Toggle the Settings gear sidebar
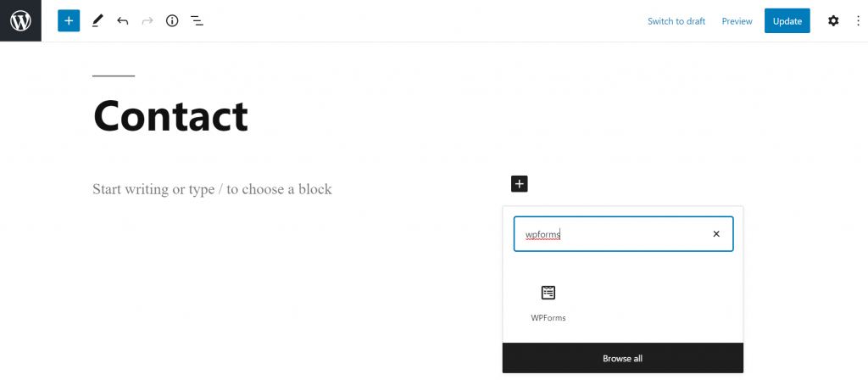The image size is (868, 380). pyautogui.click(x=833, y=21)
